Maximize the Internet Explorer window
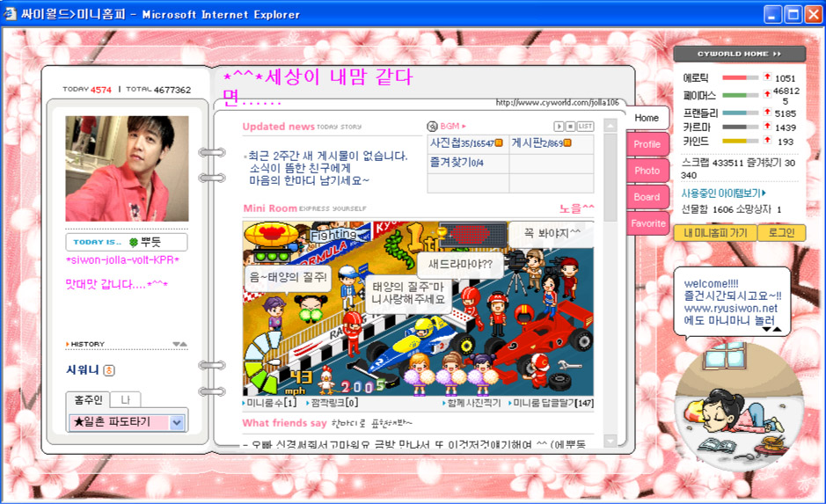Screen dimensions: 826x504 (x=793, y=14)
